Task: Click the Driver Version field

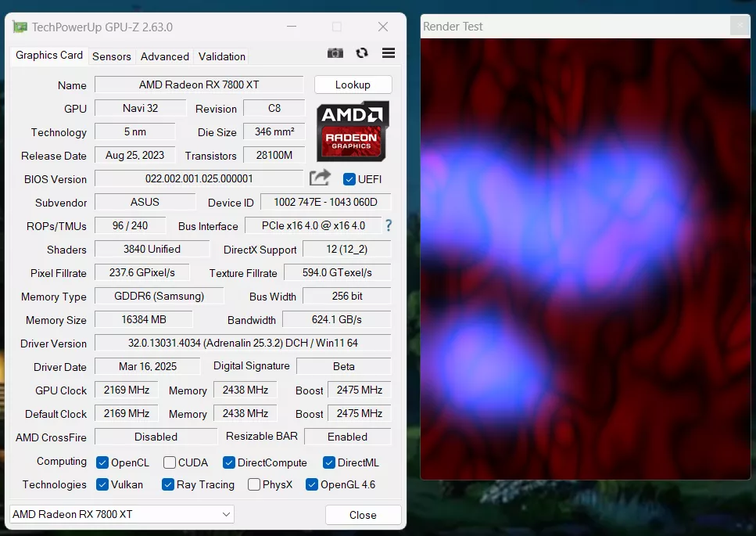Action: coord(243,343)
